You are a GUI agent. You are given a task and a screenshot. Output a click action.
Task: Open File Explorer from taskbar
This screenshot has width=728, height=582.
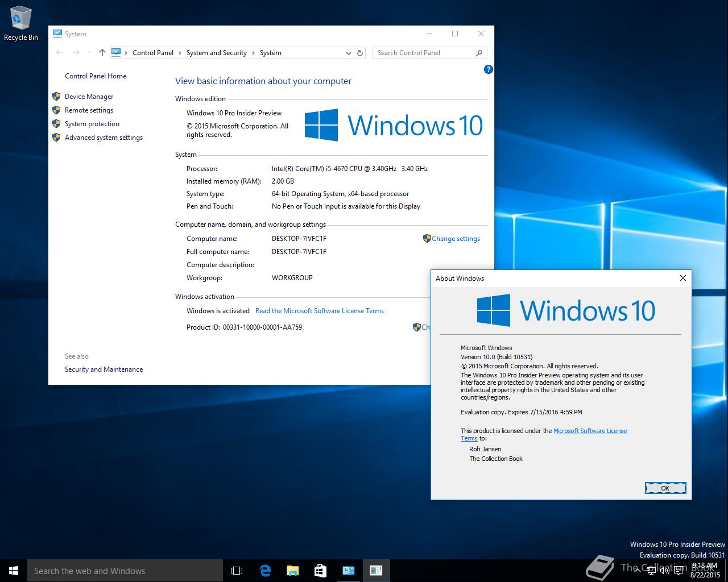tap(292, 571)
